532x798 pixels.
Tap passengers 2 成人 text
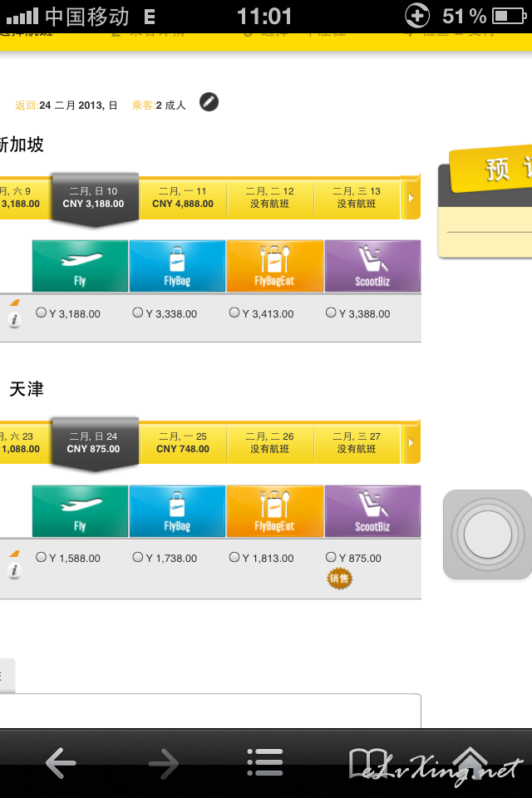pyautogui.click(x=171, y=106)
